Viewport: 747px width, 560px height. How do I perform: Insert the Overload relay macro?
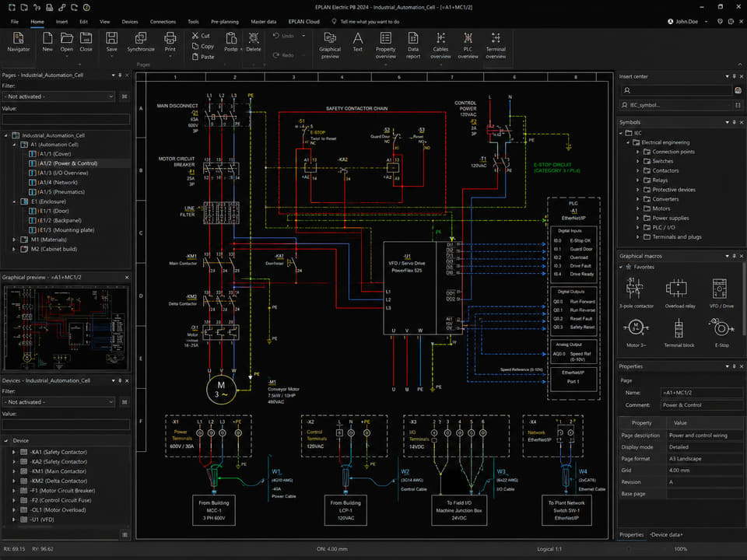(680, 293)
